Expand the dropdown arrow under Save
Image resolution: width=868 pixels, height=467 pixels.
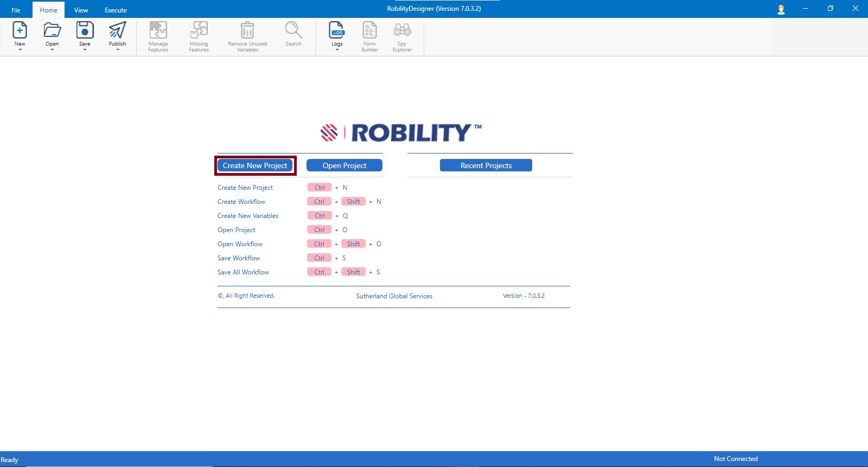point(85,50)
